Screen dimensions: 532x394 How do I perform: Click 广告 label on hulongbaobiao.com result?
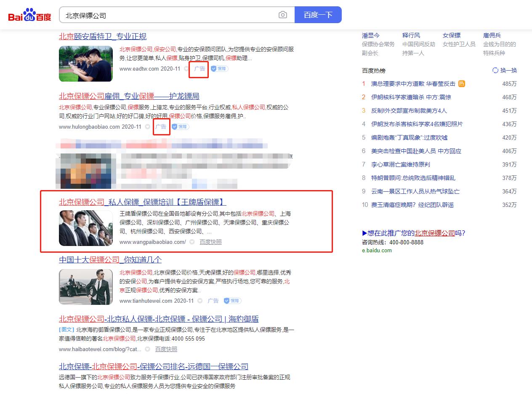point(161,127)
